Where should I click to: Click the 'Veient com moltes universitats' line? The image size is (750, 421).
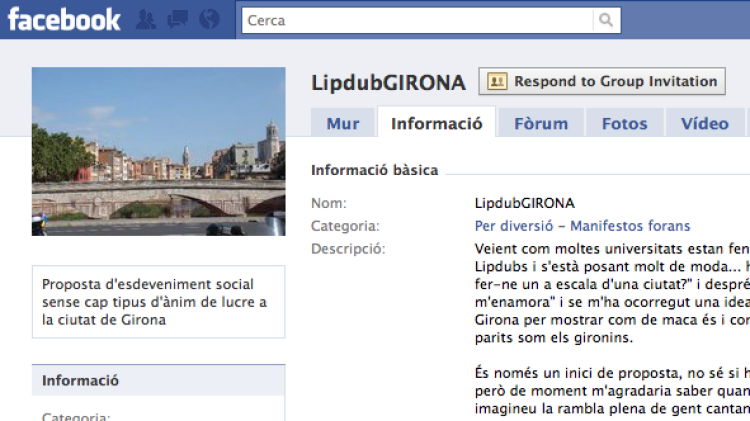click(612, 249)
